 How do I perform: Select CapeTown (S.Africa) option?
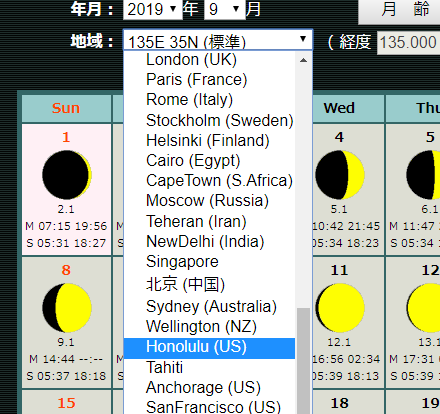coord(209,180)
